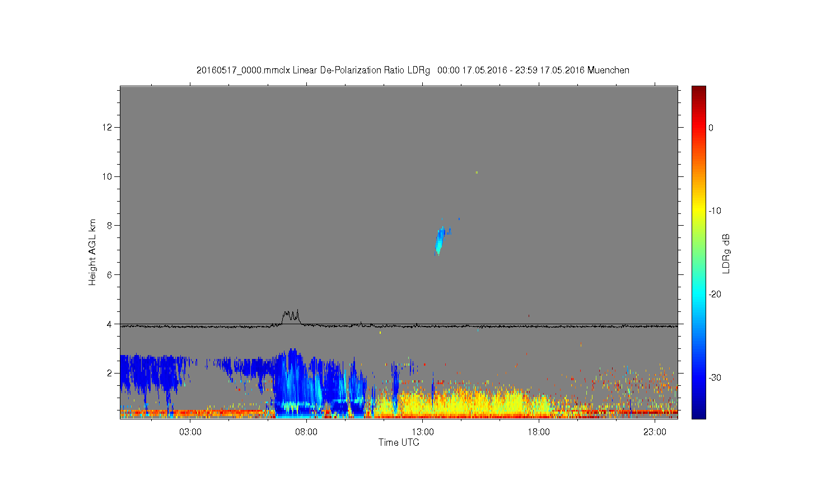Select height axis tick label 8
The height and width of the screenshot is (504, 840).
click(110, 226)
